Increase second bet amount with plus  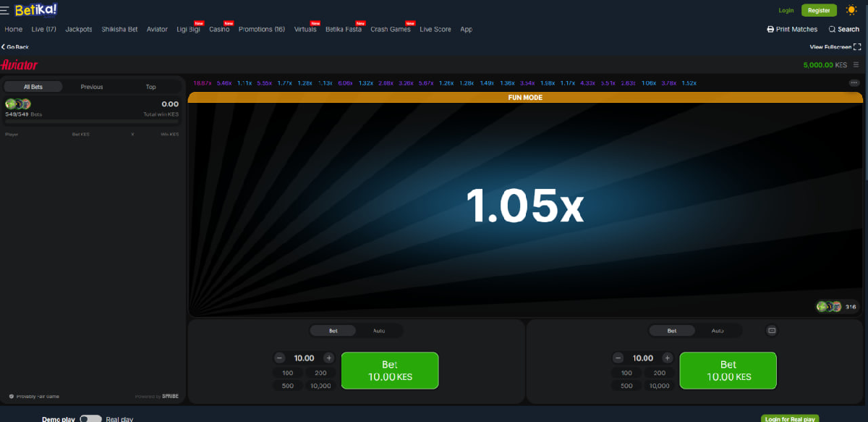(x=667, y=358)
